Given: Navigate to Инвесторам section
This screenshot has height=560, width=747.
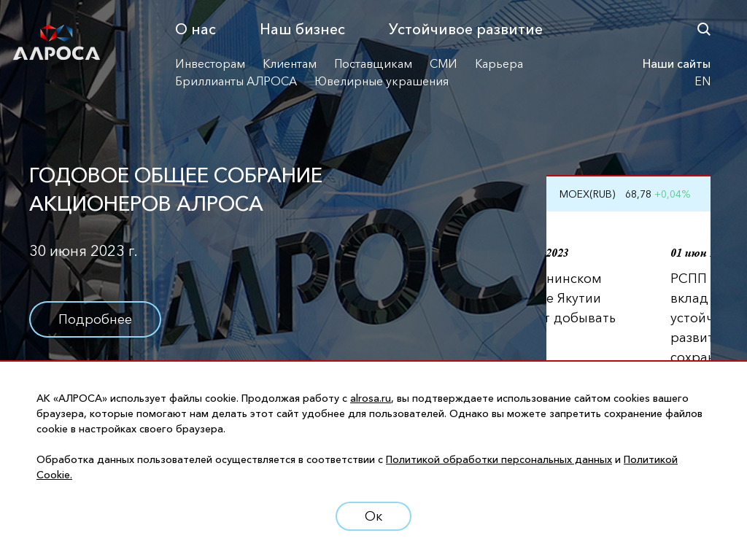Looking at the screenshot, I should click(210, 64).
